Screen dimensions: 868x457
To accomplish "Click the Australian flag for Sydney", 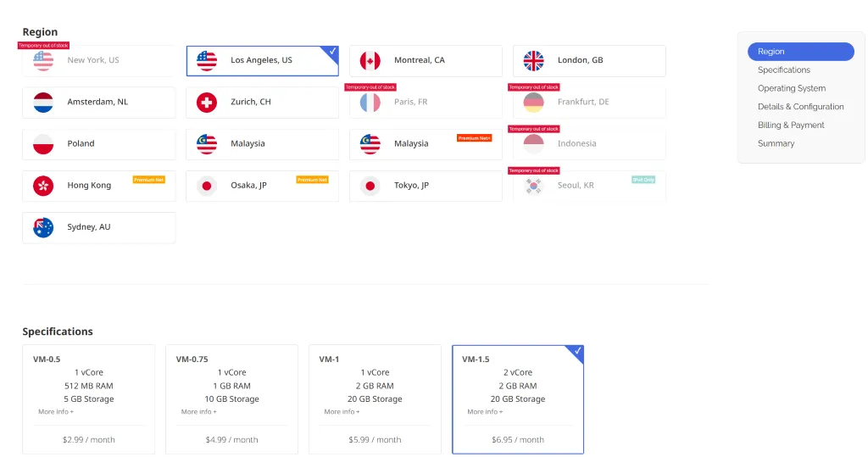I will click(x=43, y=228).
